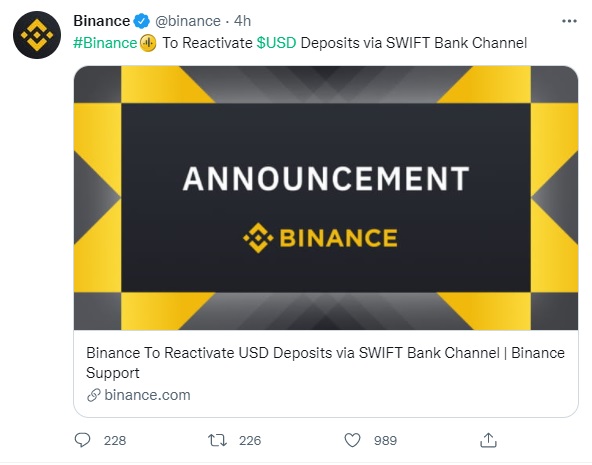This screenshot has width=592, height=465.
Task: Open the Binance profile avatar
Action: coord(37,35)
